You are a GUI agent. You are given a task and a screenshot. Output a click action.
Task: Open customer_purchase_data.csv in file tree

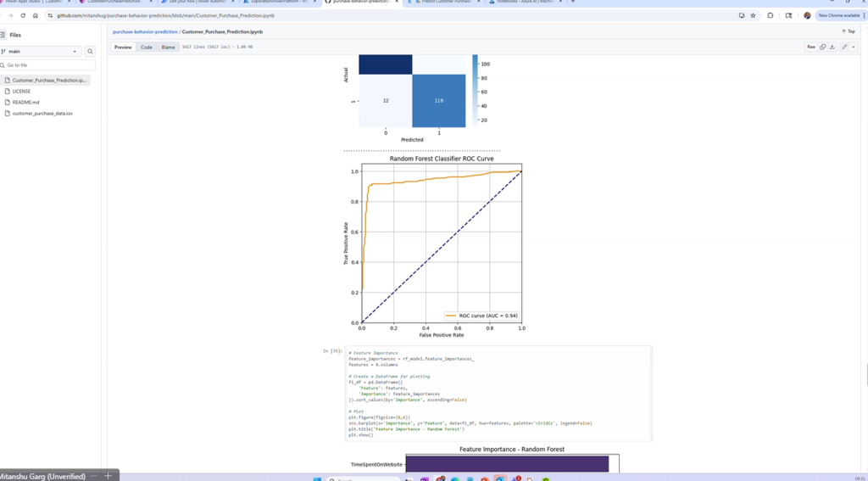[x=42, y=113]
